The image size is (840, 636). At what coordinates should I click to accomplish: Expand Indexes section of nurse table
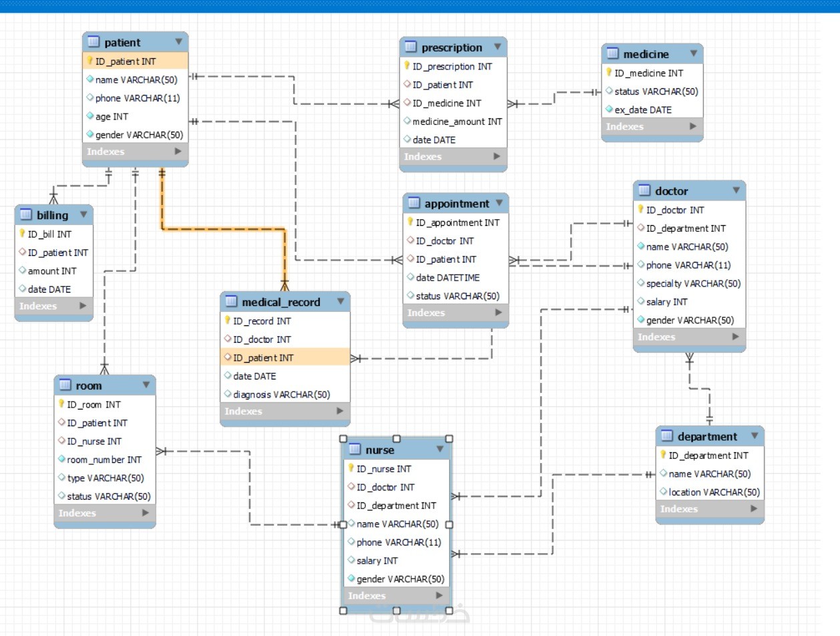pos(439,595)
